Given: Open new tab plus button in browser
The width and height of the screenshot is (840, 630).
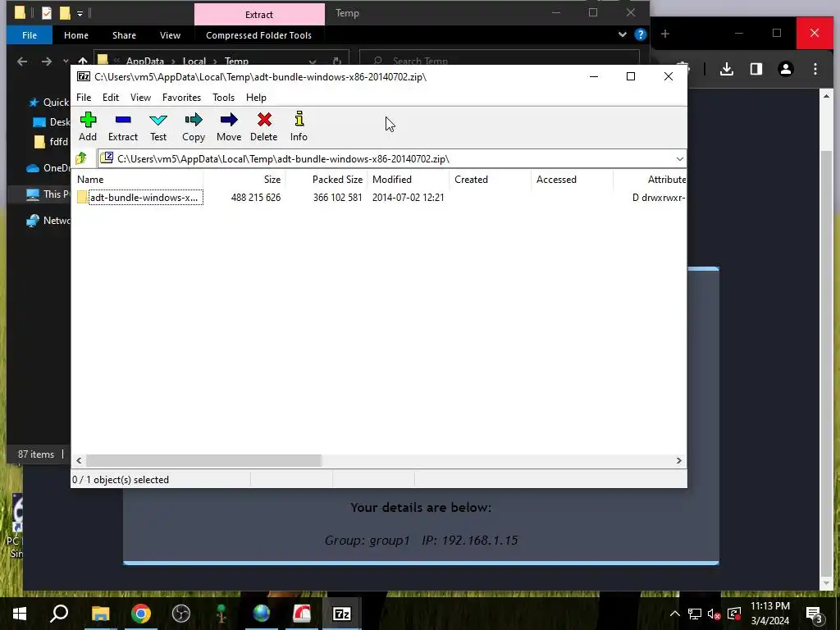Looking at the screenshot, I should click(x=664, y=34).
